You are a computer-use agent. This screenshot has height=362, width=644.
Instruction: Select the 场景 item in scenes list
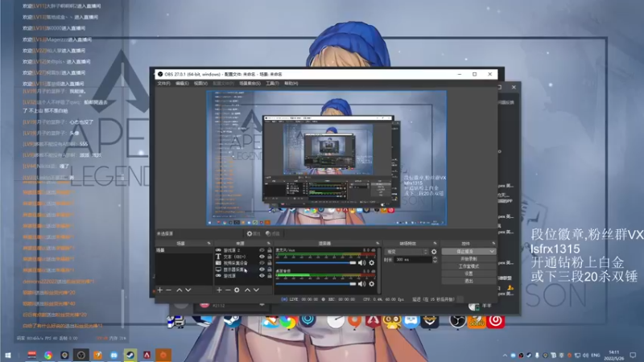pyautogui.click(x=184, y=250)
